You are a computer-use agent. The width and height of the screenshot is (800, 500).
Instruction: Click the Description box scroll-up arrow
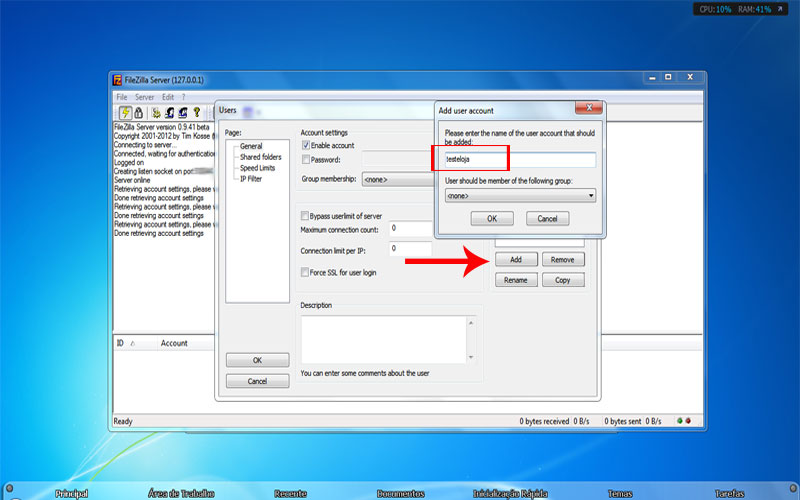(x=471, y=322)
